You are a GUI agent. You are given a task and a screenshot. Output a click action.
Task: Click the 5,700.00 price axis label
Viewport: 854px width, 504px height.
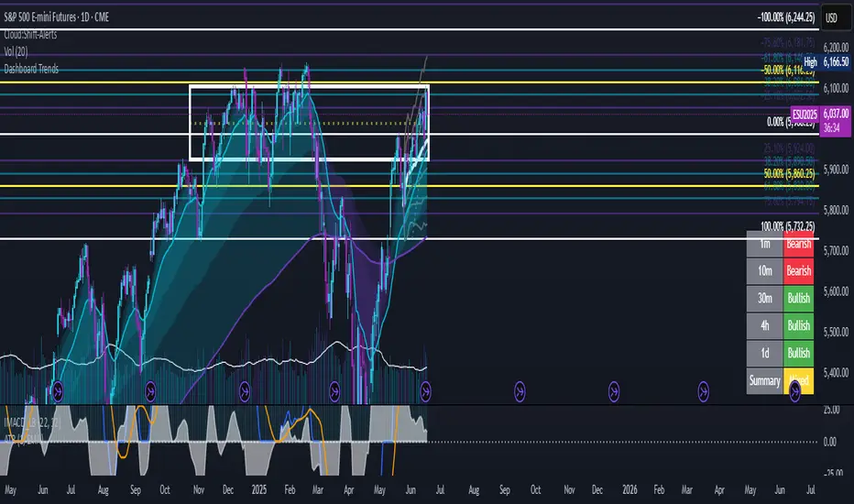tap(836, 251)
